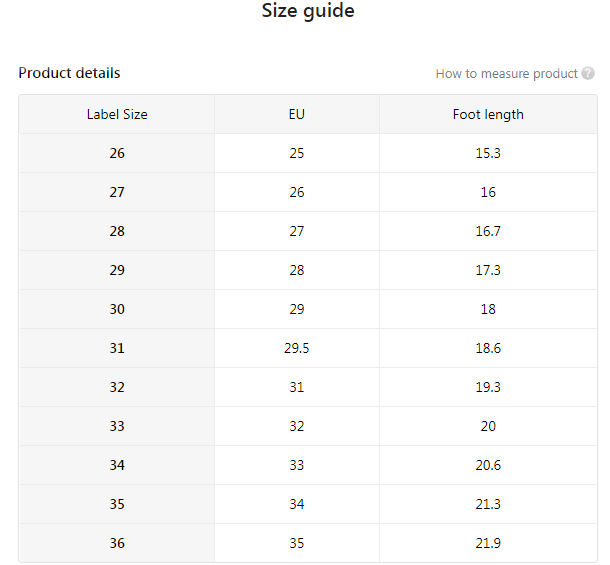Image resolution: width=610 pixels, height=565 pixels.
Task: Click the Foot length 21.9 cell
Action: (488, 544)
